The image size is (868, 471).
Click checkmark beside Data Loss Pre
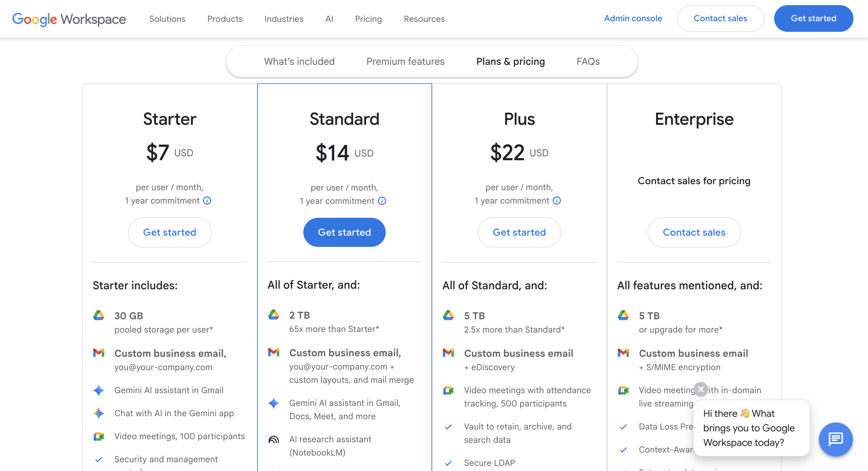coord(623,427)
